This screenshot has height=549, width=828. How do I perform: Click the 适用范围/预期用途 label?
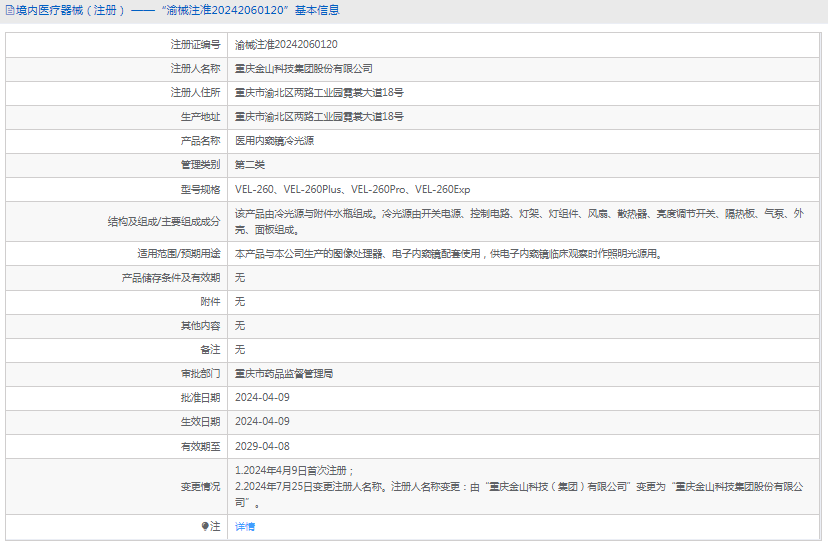coord(179,253)
